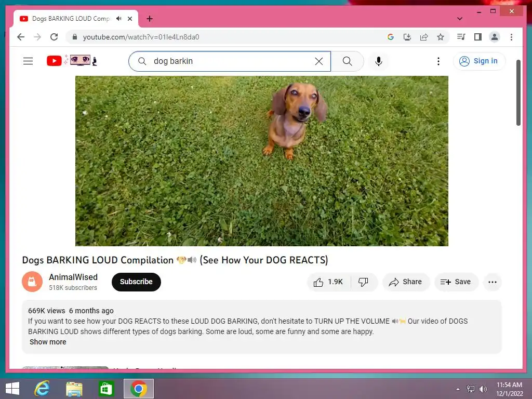Click the page vertical scrollbar
The height and width of the screenshot is (399, 532).
coord(518,92)
